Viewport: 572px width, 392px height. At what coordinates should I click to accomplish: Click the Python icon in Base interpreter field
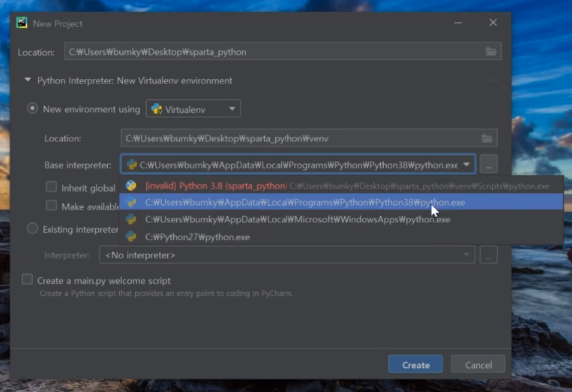click(132, 165)
